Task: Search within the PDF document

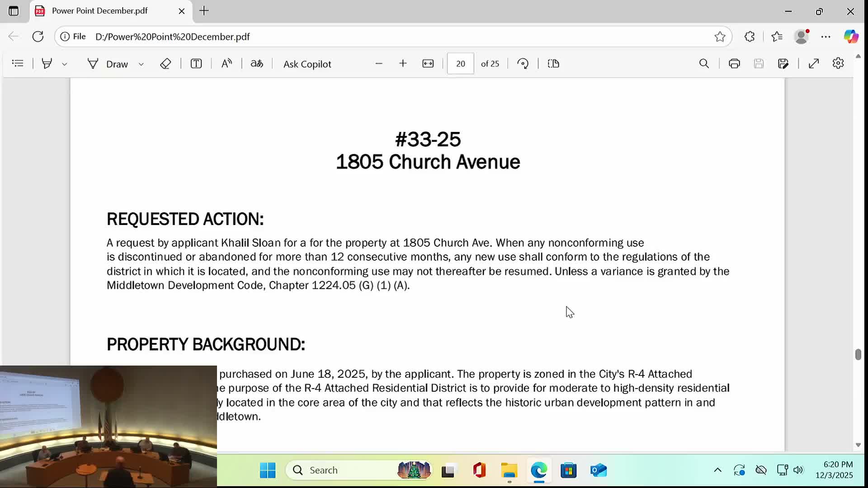Action: (704, 63)
